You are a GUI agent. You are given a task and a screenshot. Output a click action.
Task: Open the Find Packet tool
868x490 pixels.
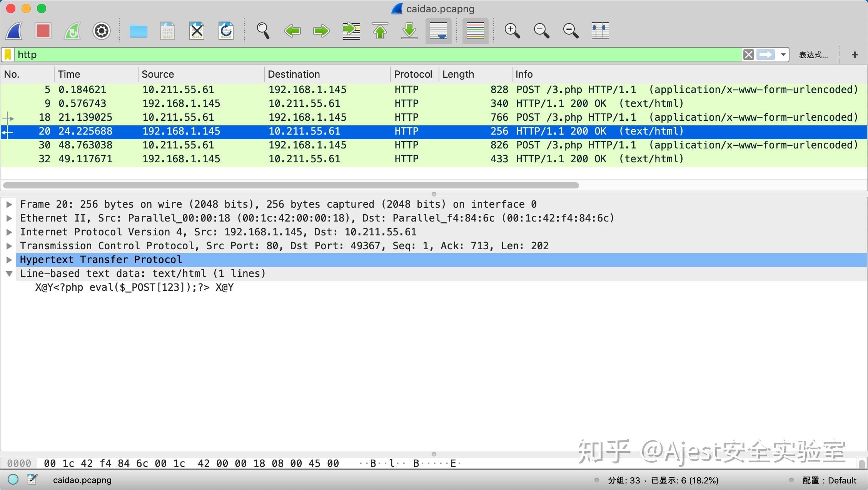263,31
